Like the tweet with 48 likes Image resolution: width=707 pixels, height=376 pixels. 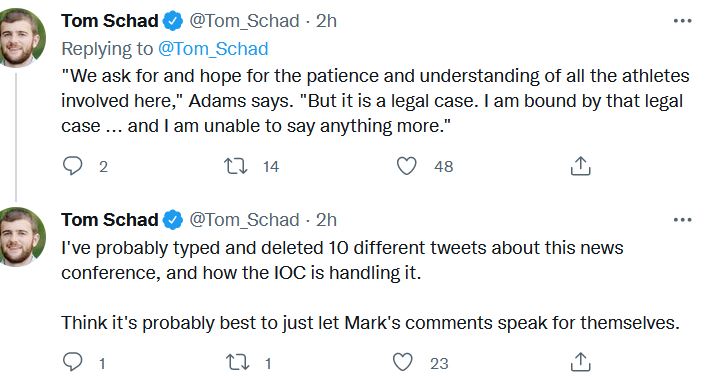(x=406, y=166)
